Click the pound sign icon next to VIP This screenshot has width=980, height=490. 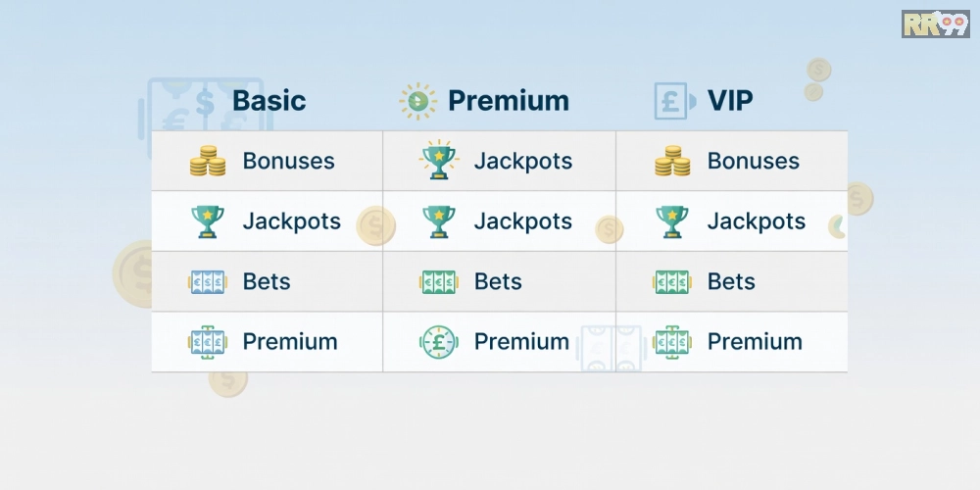(671, 101)
